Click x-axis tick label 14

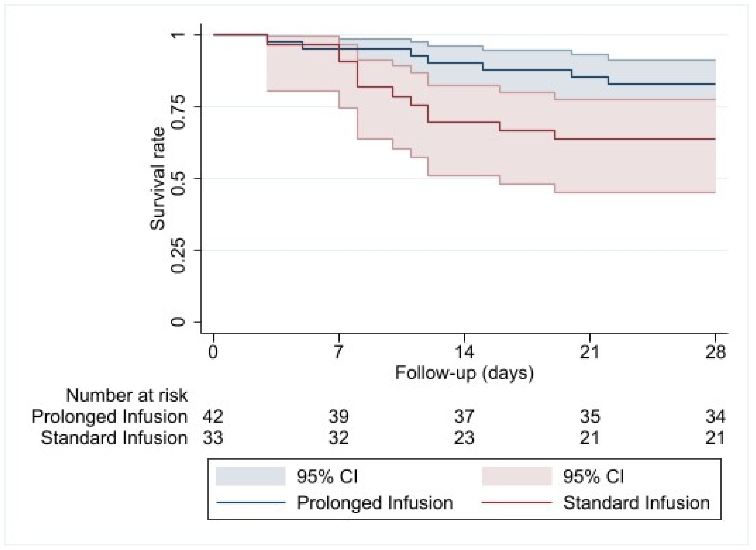(x=464, y=352)
